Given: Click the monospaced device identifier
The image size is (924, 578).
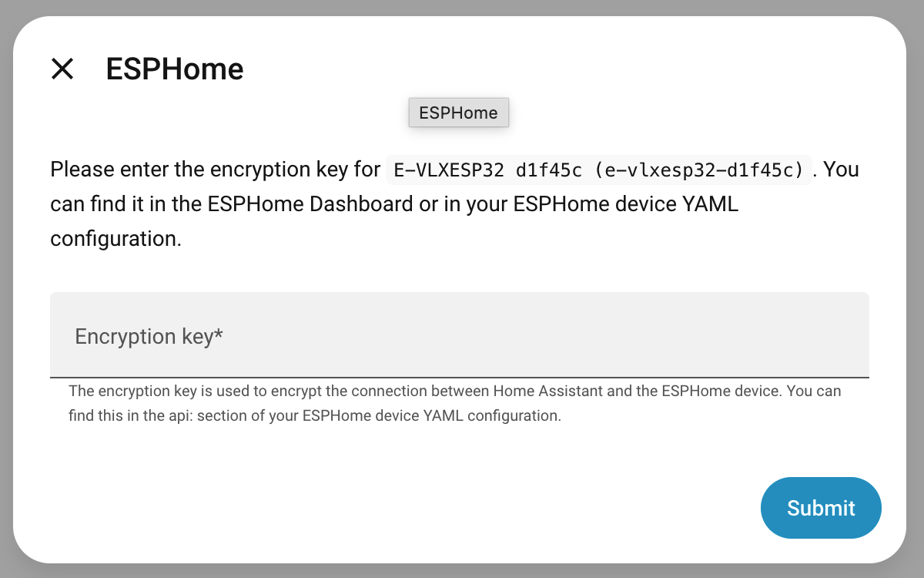Looking at the screenshot, I should (x=598, y=170).
